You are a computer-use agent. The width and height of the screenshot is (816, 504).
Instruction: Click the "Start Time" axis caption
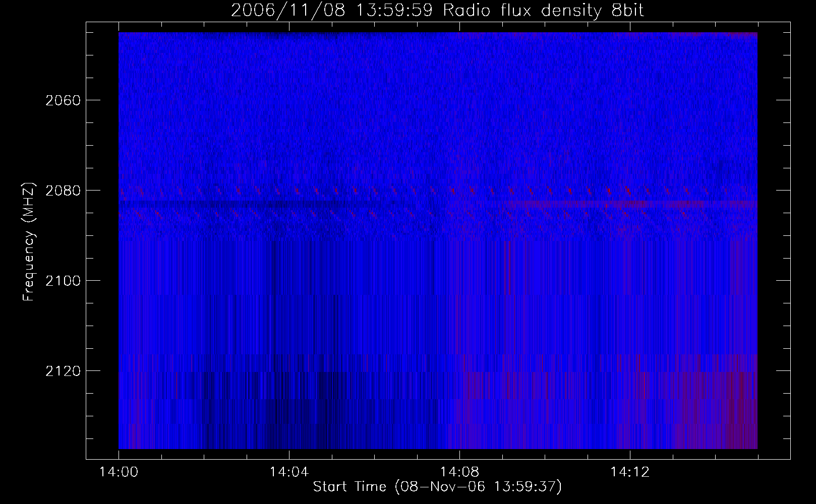[x=437, y=487]
